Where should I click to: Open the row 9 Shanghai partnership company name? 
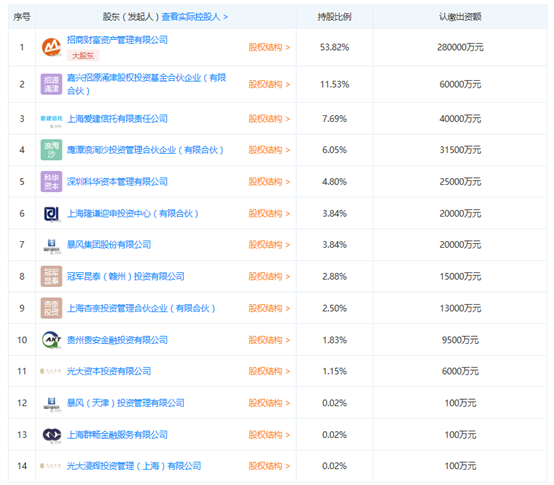[x=141, y=308]
